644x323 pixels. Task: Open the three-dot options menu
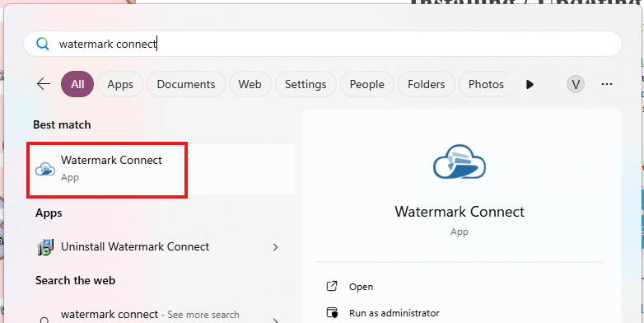coord(607,84)
